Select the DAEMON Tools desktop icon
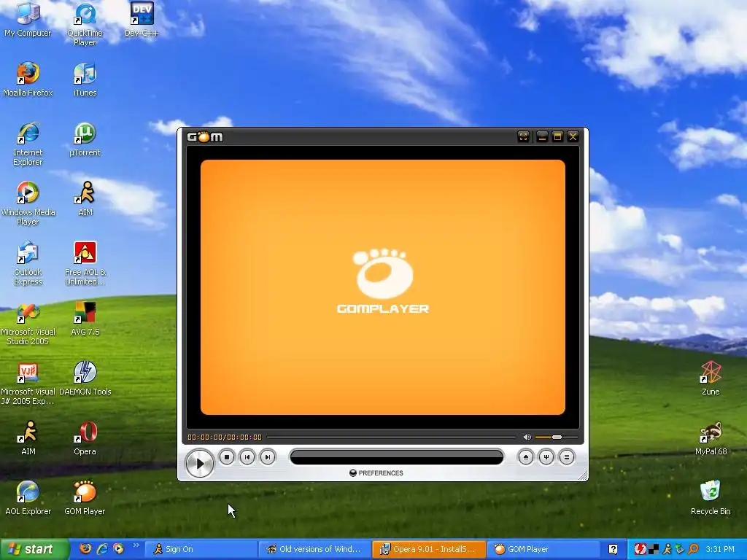Viewport: 747px width, 560px height. click(85, 378)
